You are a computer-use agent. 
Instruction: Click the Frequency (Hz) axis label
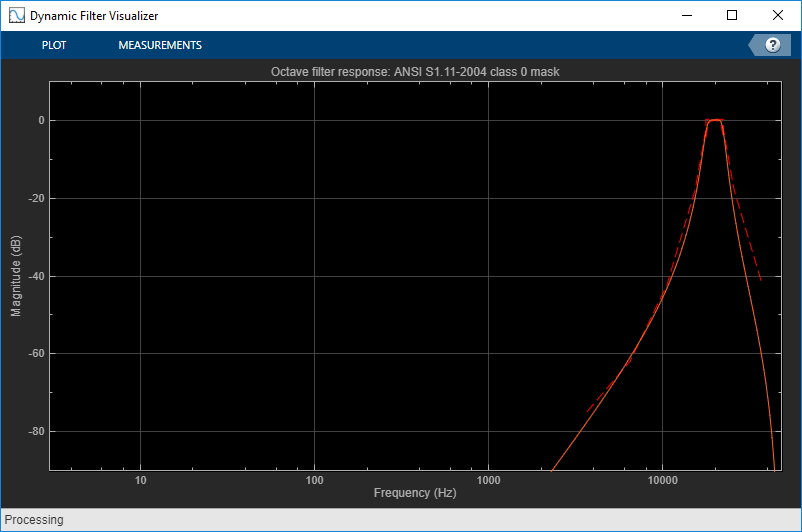(415, 493)
